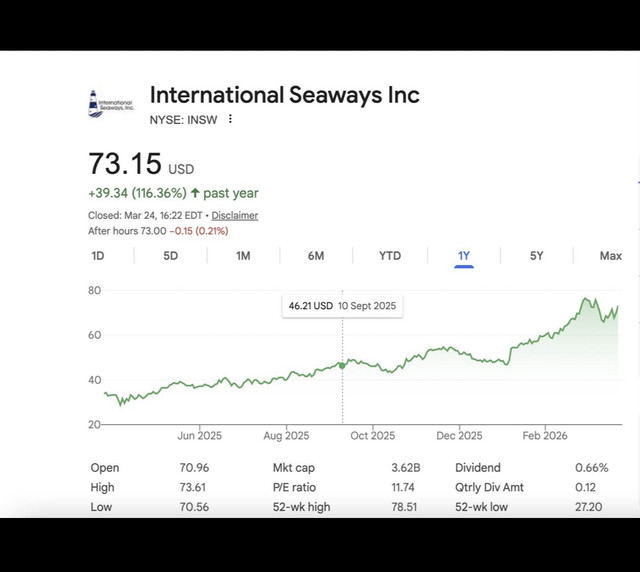The image size is (640, 572).
Task: Show the 1M chart view
Action: point(243,256)
